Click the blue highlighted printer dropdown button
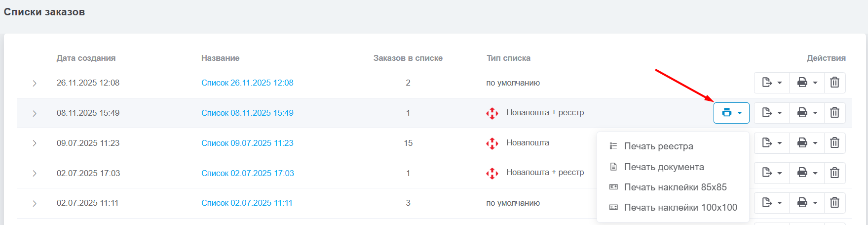The width and height of the screenshot is (868, 225). coord(731,113)
